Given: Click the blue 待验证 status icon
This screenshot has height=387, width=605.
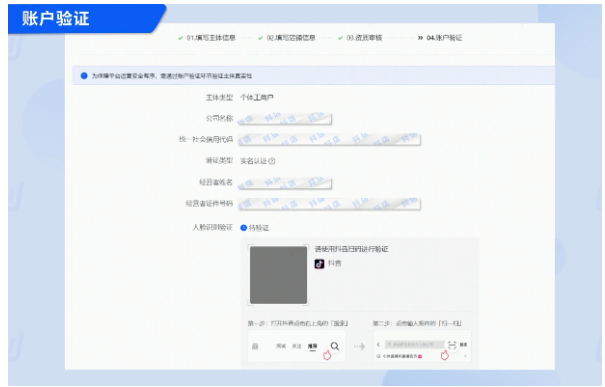Looking at the screenshot, I should click(243, 228).
